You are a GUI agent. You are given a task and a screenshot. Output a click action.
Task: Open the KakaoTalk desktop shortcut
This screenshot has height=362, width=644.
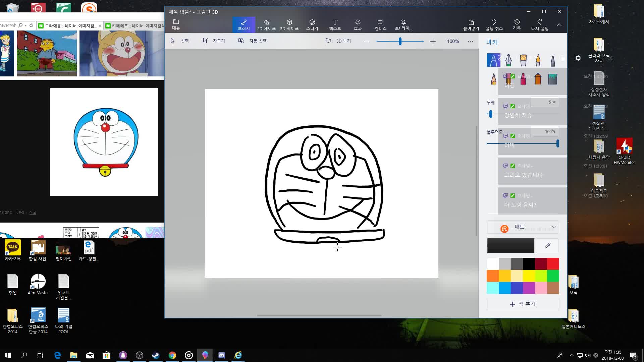pyautogui.click(x=13, y=250)
